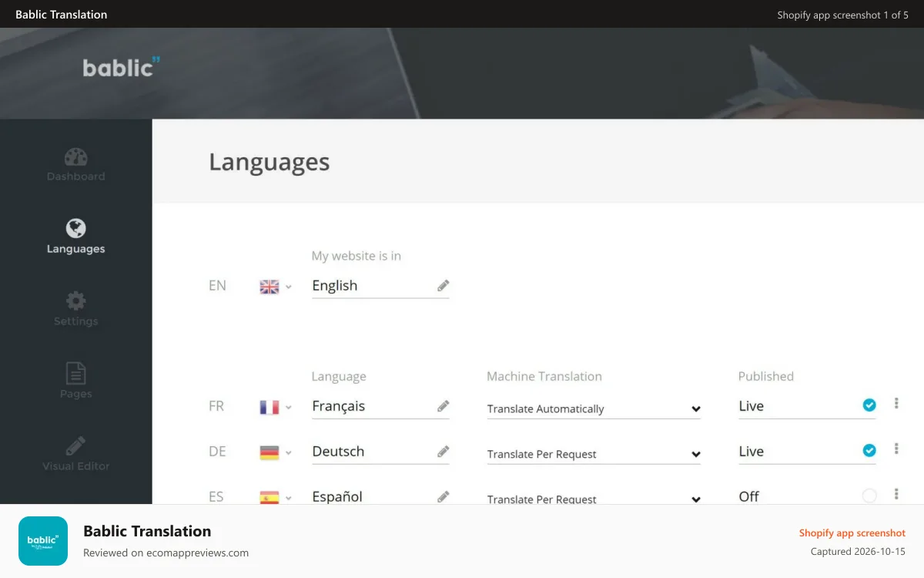
Task: Edit the Español language name pencil
Action: click(444, 497)
